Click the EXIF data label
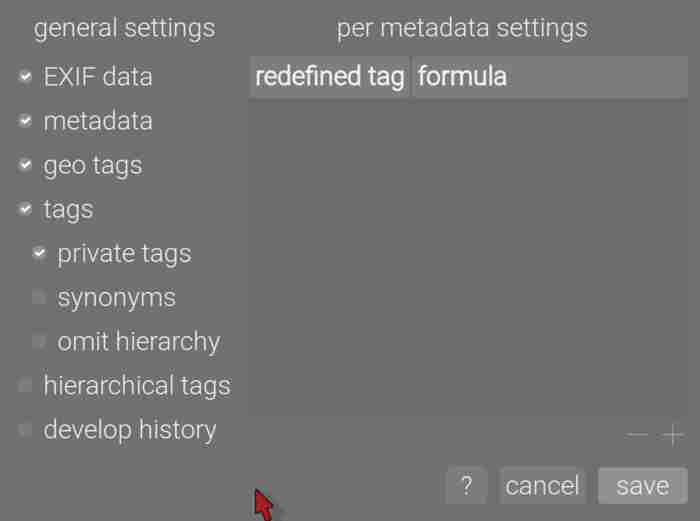700x521 pixels. pos(98,77)
